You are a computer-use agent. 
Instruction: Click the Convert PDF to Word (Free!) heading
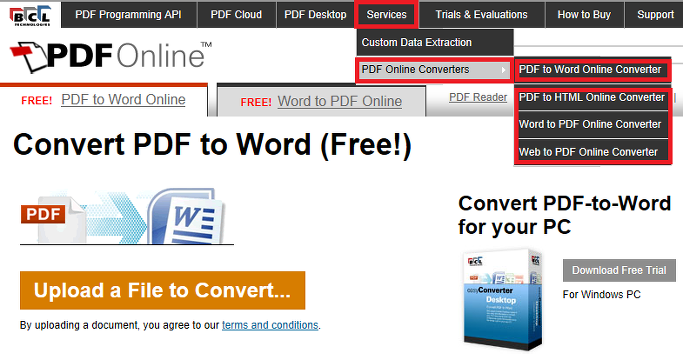click(x=212, y=145)
